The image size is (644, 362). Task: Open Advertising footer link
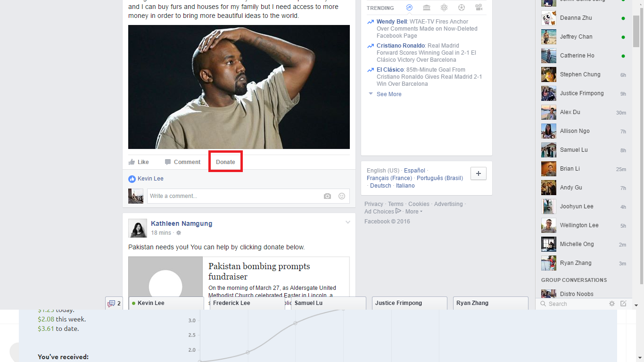click(x=448, y=204)
